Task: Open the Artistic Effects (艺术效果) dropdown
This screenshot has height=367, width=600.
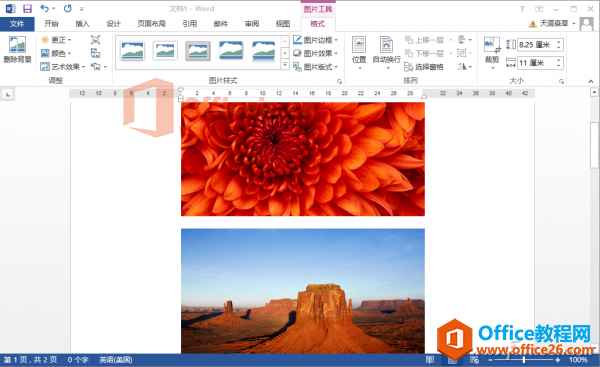Action: tap(63, 67)
